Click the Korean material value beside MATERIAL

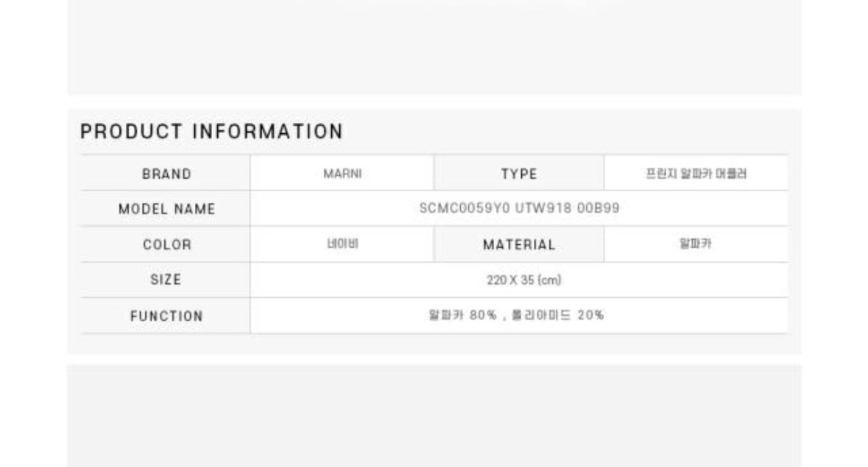[x=696, y=243]
